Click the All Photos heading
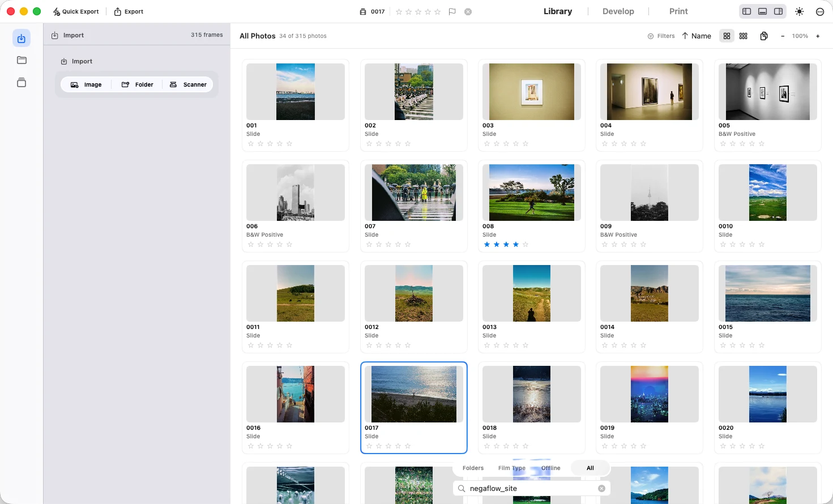This screenshot has height=504, width=833. tap(257, 36)
